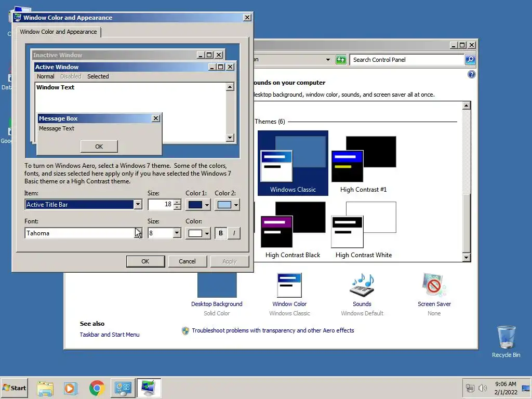The width and height of the screenshot is (532, 399).
Task: Click the preview Message Box OK button
Action: point(99,147)
